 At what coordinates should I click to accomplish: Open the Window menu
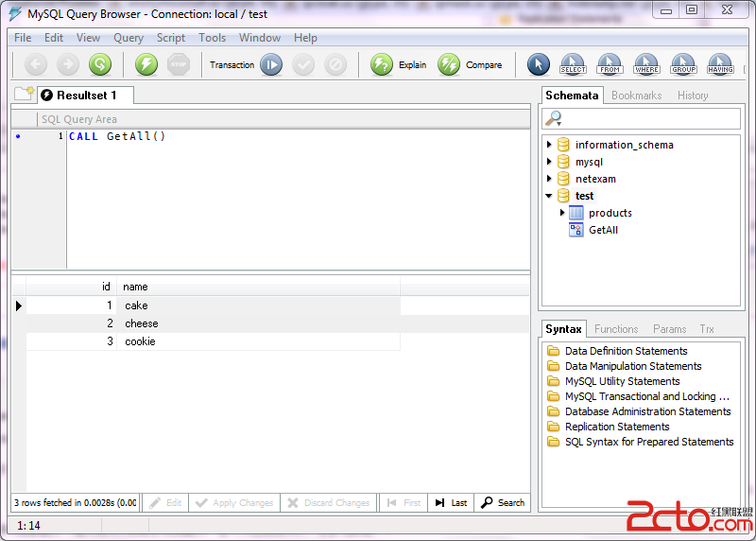pyautogui.click(x=260, y=38)
